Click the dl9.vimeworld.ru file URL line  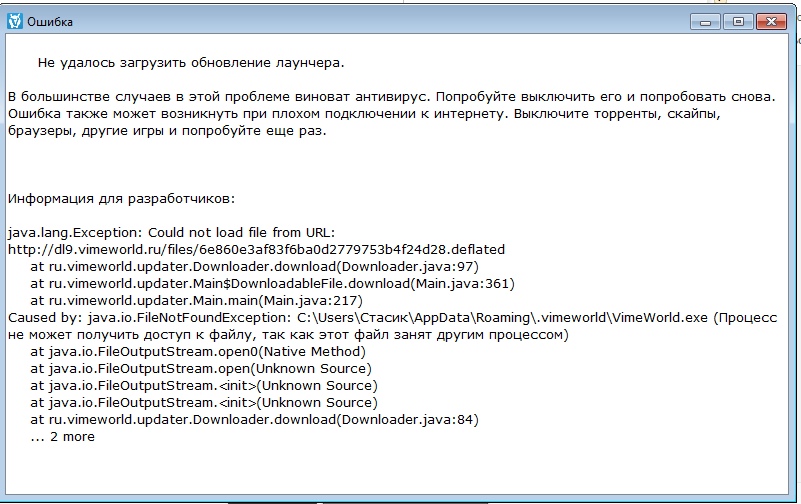point(256,249)
